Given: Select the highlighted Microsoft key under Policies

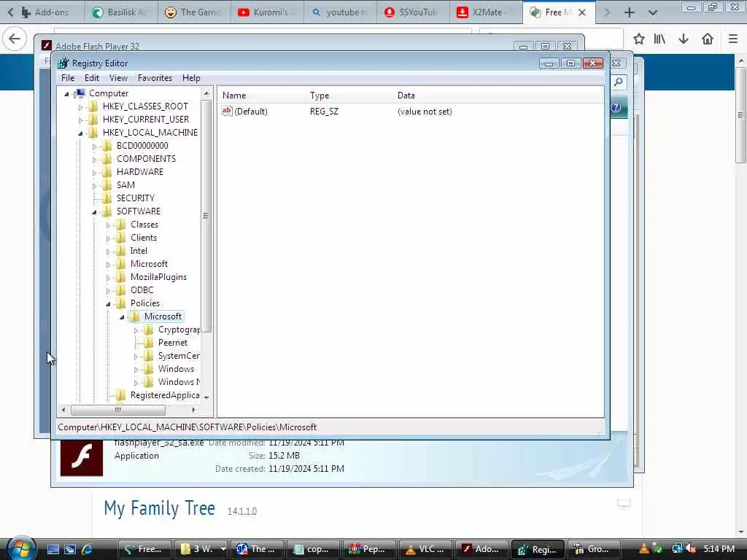Looking at the screenshot, I should coord(163,316).
